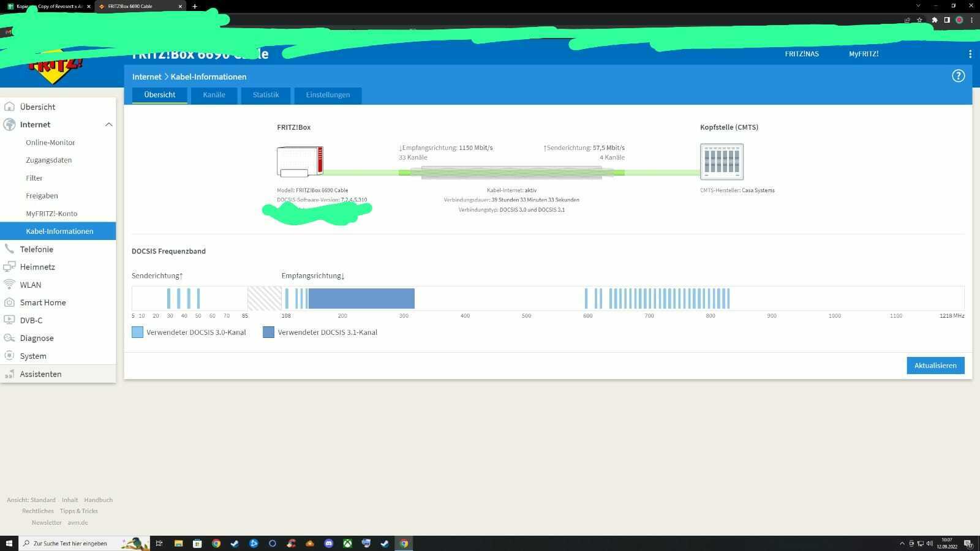Viewport: 980px width, 551px height.
Task: Switch to the Übersicht tab
Action: coord(160,95)
